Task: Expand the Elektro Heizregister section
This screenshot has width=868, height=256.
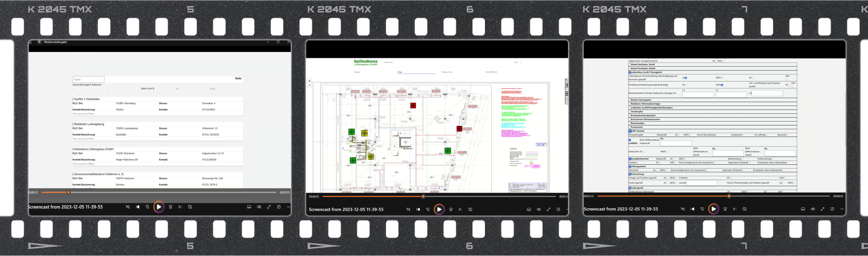Action: [641, 100]
